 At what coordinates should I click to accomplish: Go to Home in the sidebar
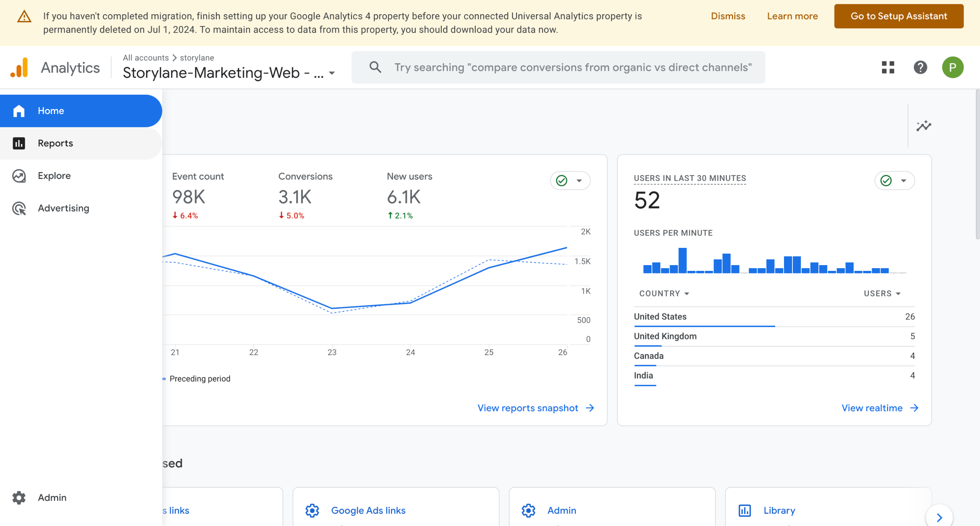pyautogui.click(x=81, y=111)
